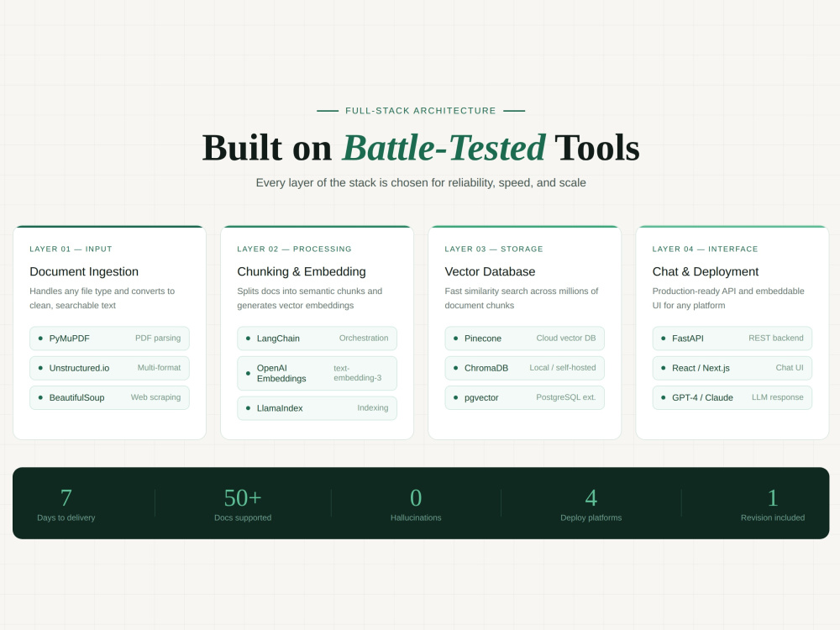Click the Built on Battle-Tested Tools heading
Screen dimensions: 840x630
(421, 148)
